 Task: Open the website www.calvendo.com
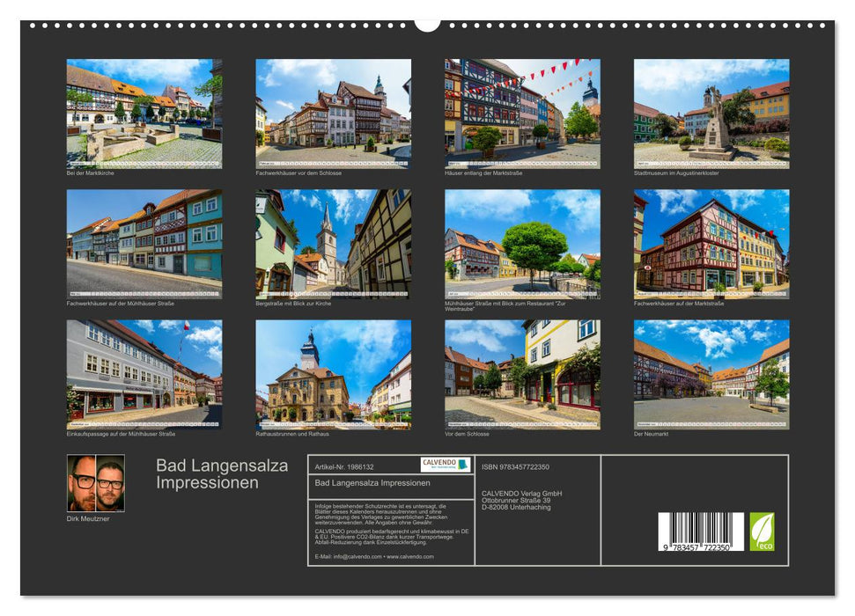click(409, 556)
